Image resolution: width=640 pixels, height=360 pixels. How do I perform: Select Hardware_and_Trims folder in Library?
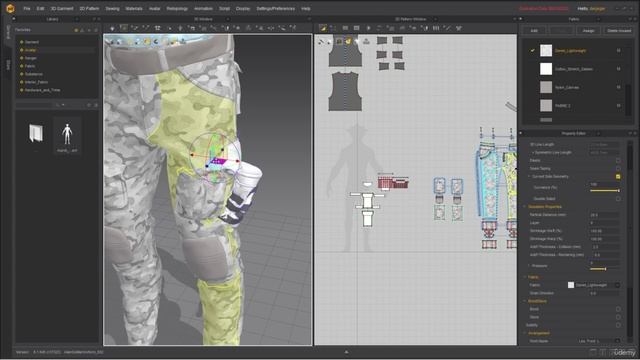pos(42,90)
